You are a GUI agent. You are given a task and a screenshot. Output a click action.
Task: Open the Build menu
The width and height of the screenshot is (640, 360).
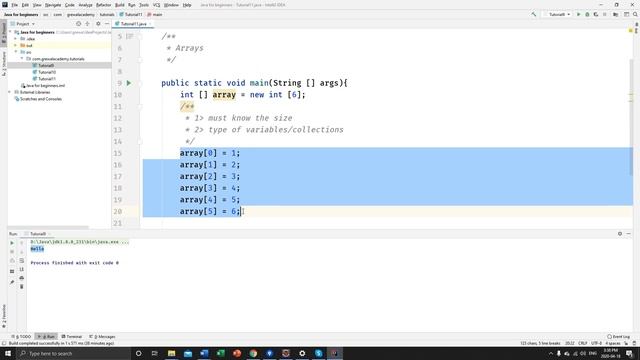pyautogui.click(x=120, y=5)
